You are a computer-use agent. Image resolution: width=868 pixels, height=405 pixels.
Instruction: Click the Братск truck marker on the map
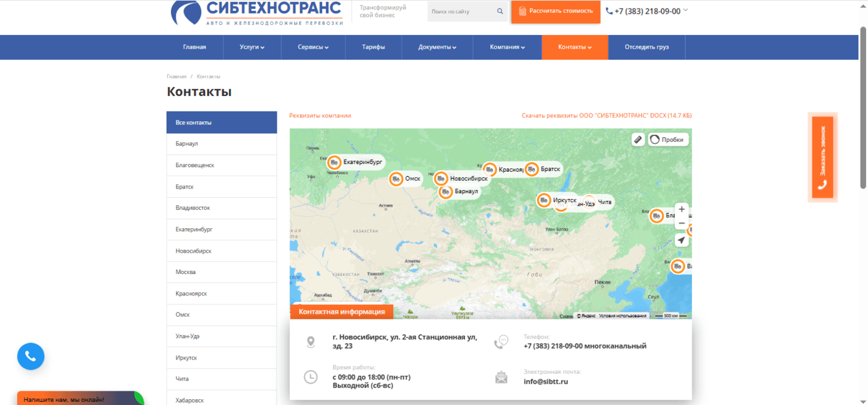pos(532,169)
